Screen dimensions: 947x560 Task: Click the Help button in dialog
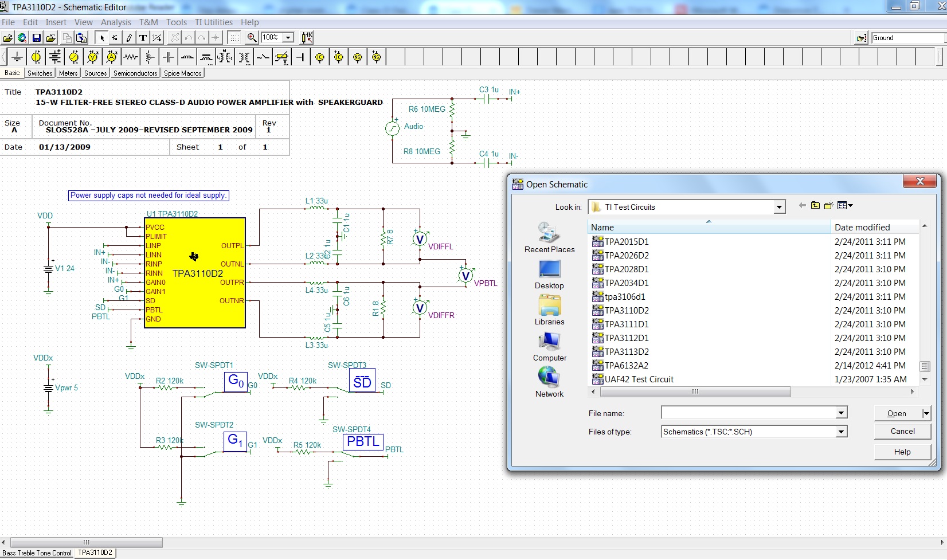pos(902,452)
